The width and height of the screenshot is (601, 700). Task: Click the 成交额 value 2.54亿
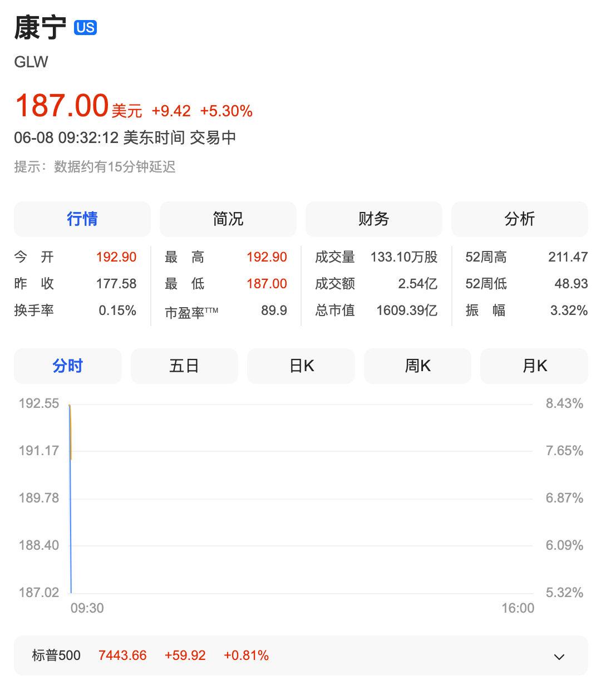coord(418,283)
